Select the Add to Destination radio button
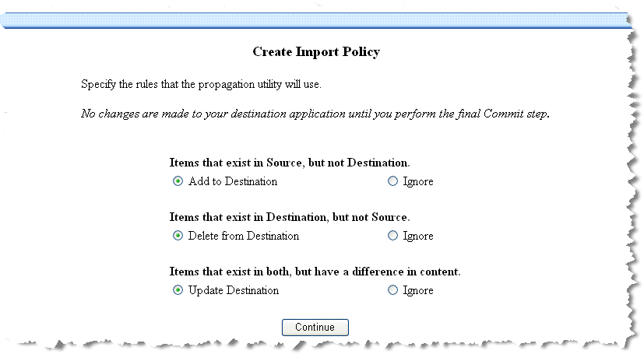 [178, 181]
